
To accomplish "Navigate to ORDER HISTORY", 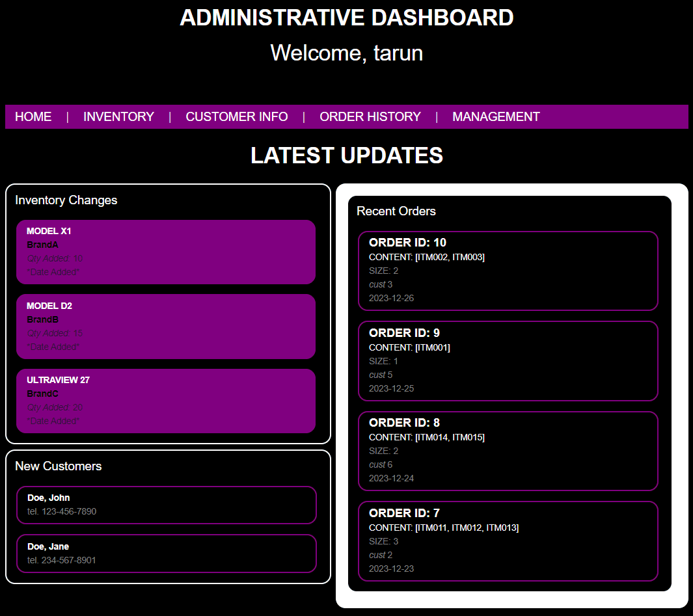I will pos(370,116).
